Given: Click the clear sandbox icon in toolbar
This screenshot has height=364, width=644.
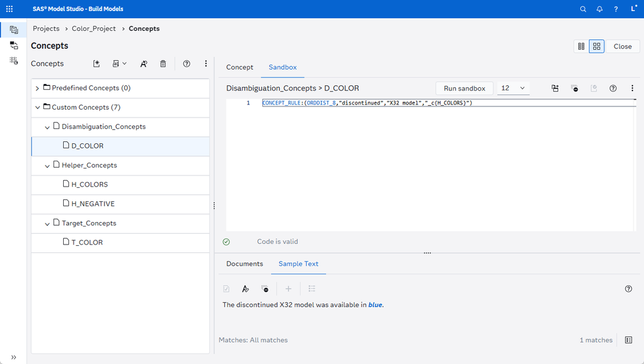Looking at the screenshot, I should click(574, 88).
